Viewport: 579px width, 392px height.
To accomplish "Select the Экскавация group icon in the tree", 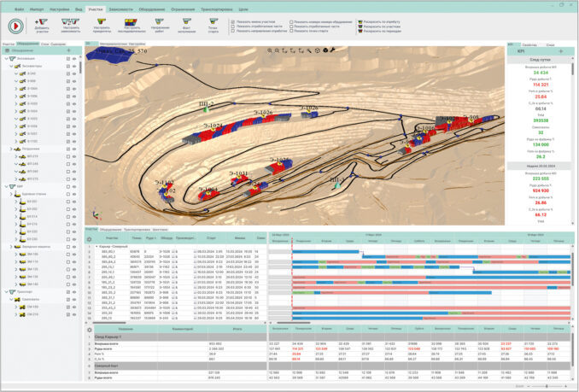I will coord(13,59).
